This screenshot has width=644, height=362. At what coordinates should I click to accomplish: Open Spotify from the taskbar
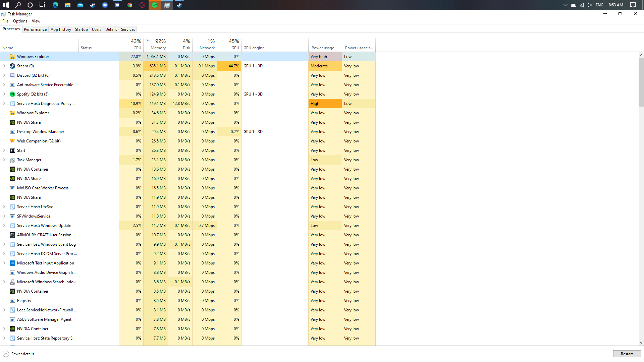tap(155, 5)
